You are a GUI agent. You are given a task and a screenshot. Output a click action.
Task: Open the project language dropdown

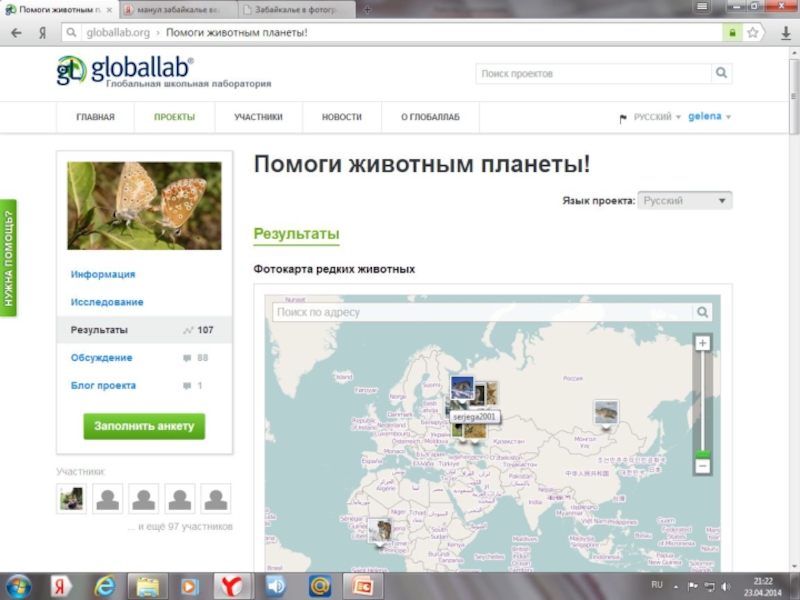tap(685, 201)
